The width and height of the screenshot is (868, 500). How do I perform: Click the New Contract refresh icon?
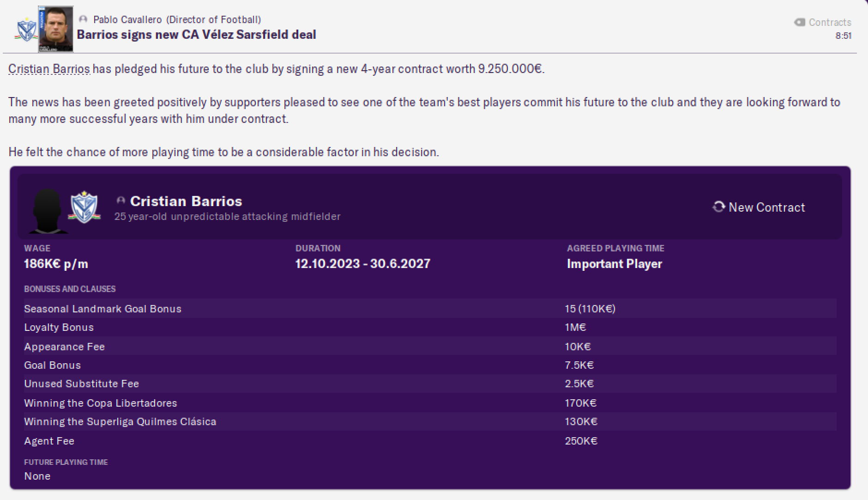click(719, 207)
